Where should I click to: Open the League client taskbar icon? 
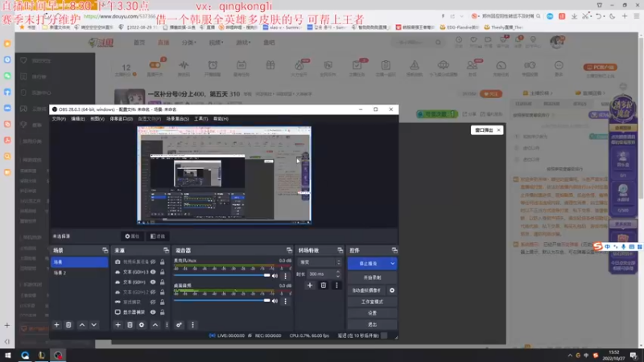(x=42, y=355)
